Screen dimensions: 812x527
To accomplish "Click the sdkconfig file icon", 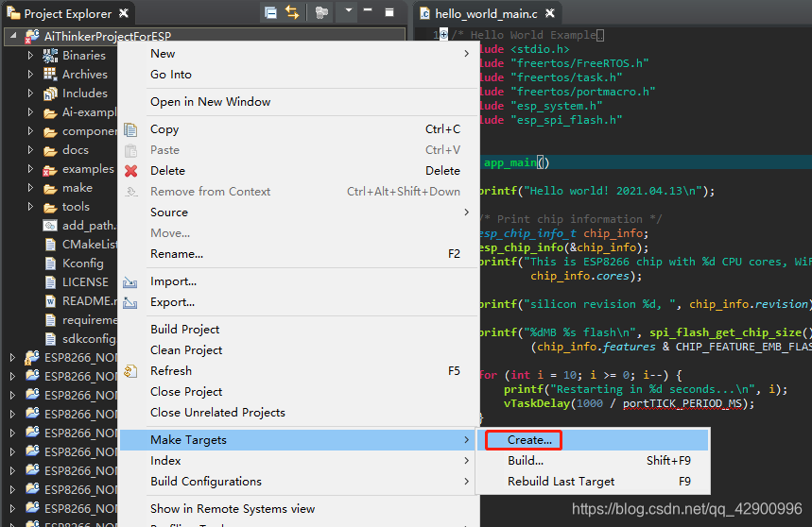I will [x=50, y=339].
